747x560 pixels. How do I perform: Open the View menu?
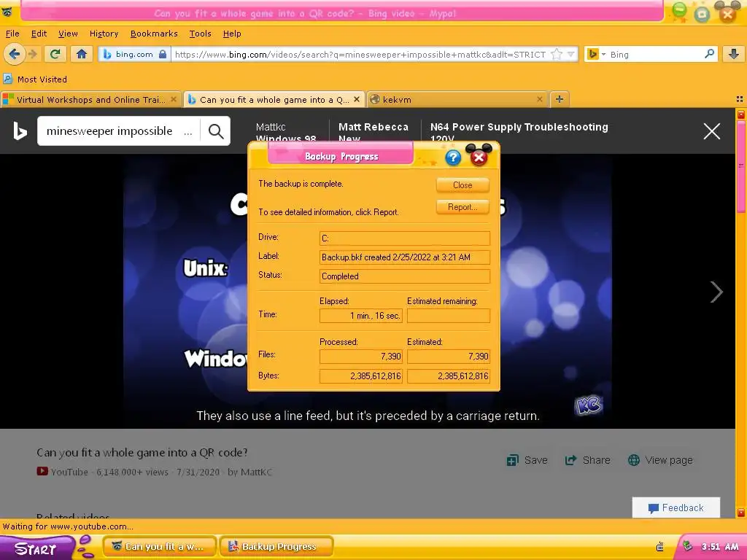point(68,34)
